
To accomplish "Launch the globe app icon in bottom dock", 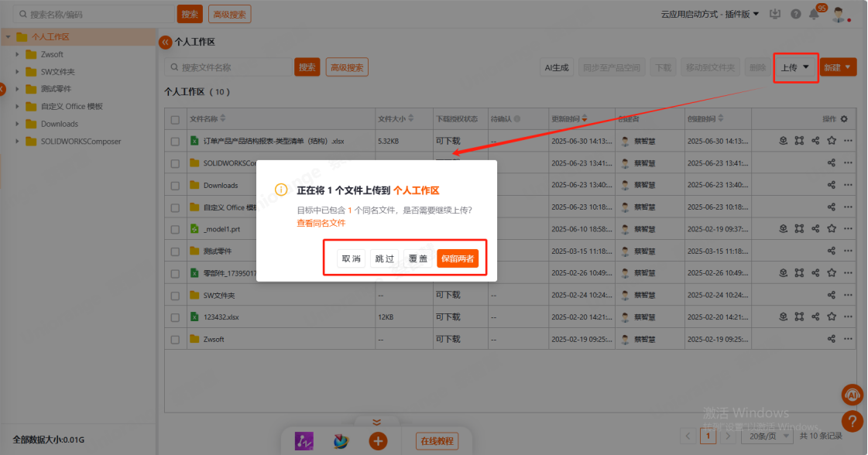I will coord(341,441).
